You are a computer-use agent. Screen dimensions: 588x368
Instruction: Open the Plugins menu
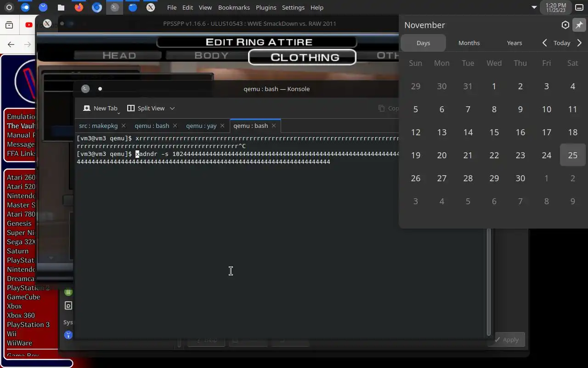coord(266,7)
